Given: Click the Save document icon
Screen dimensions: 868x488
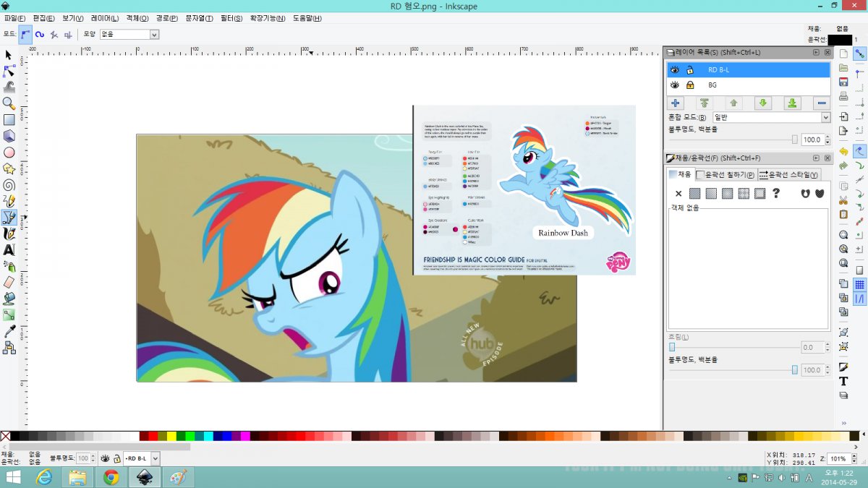Looking at the screenshot, I should [843, 82].
